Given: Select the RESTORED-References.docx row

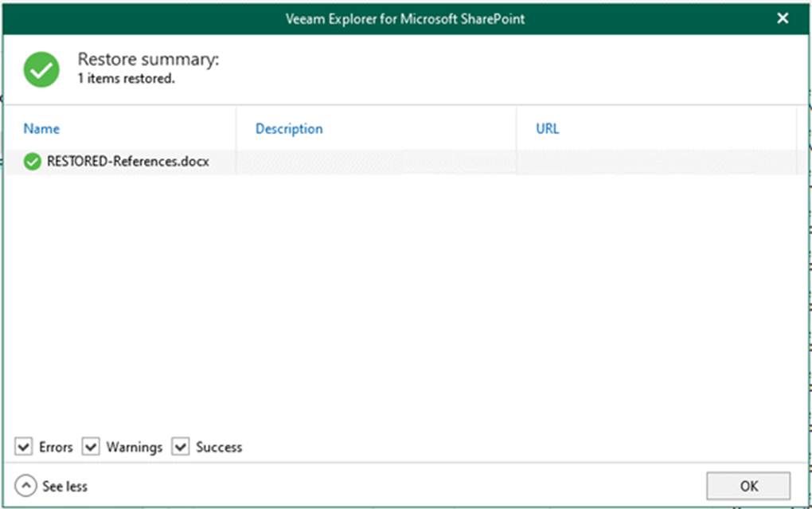Looking at the screenshot, I should (405, 162).
